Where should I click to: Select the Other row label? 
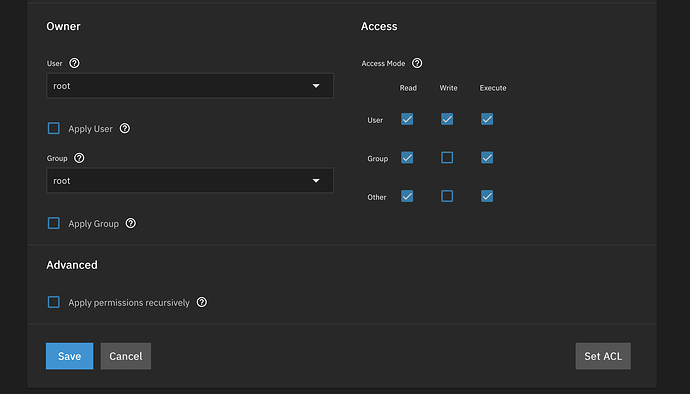(x=377, y=197)
